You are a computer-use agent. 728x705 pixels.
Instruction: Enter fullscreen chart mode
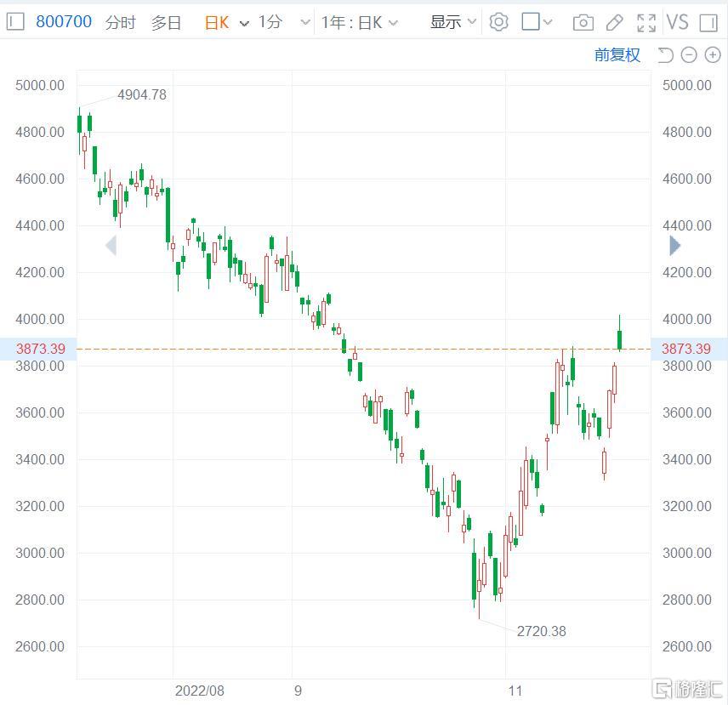(646, 22)
